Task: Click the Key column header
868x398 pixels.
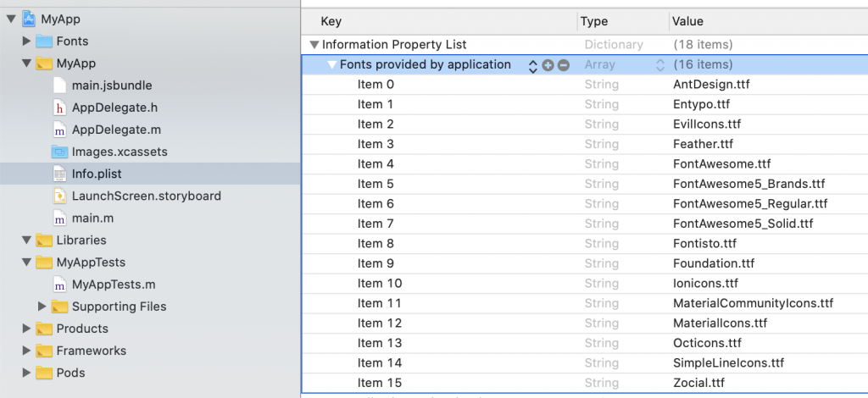Action: [331, 21]
